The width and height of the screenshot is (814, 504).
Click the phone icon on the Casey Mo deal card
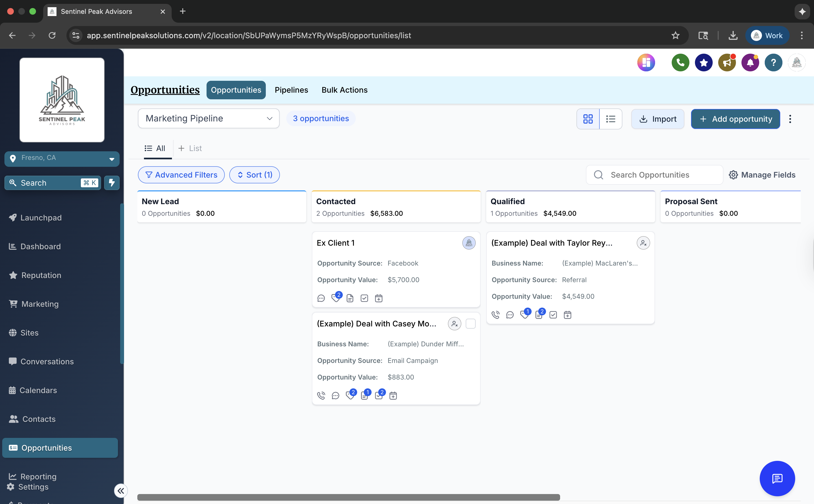tap(321, 396)
